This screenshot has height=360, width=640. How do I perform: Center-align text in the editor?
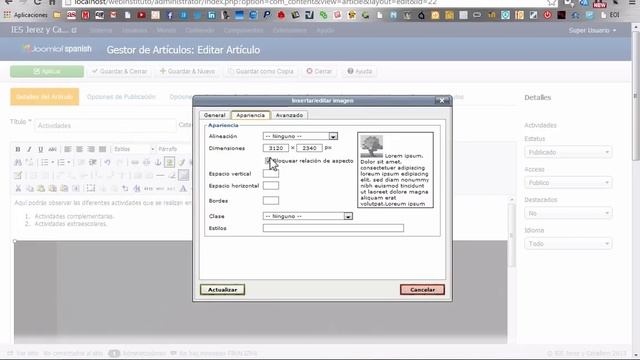(x=79, y=149)
